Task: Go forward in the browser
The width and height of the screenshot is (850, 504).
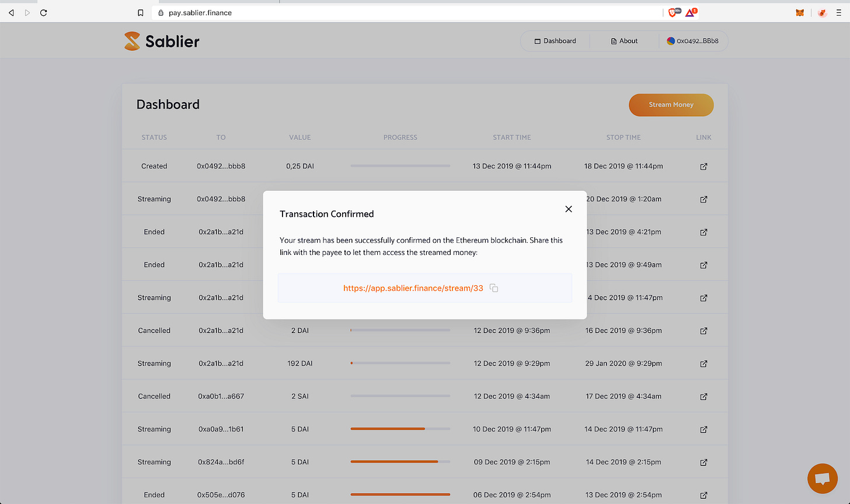Action: (x=27, y=12)
